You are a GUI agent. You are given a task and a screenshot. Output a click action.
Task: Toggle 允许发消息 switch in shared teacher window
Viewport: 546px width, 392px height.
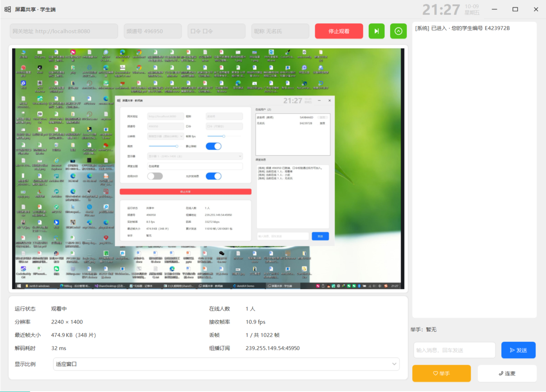[213, 176]
